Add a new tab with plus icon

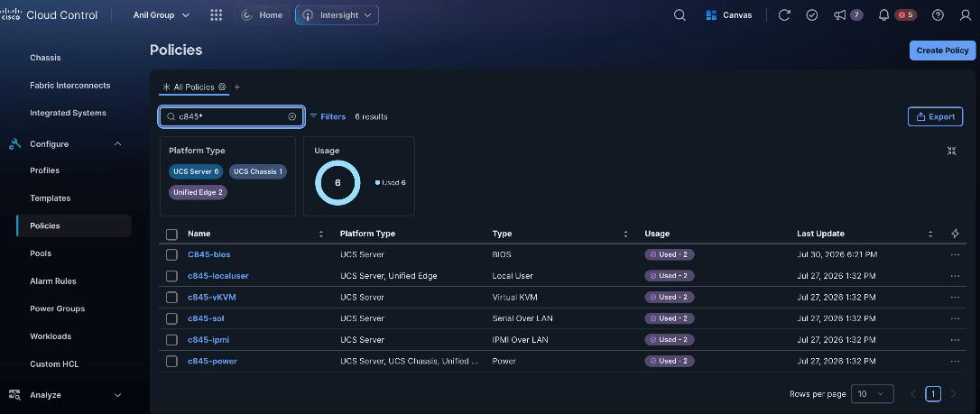click(x=236, y=87)
